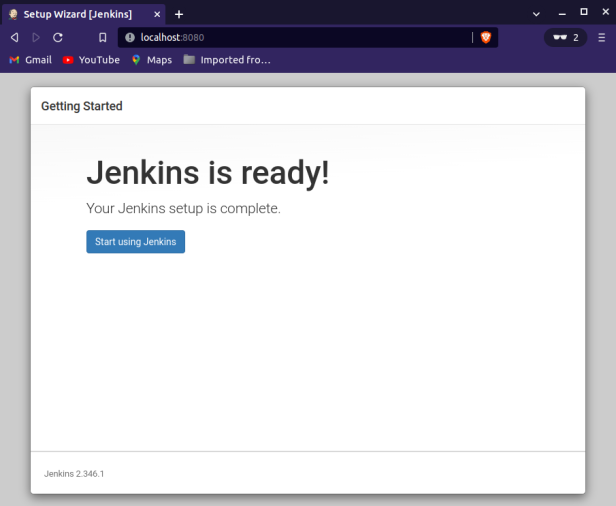Open the Maps bookmark

coord(152,60)
